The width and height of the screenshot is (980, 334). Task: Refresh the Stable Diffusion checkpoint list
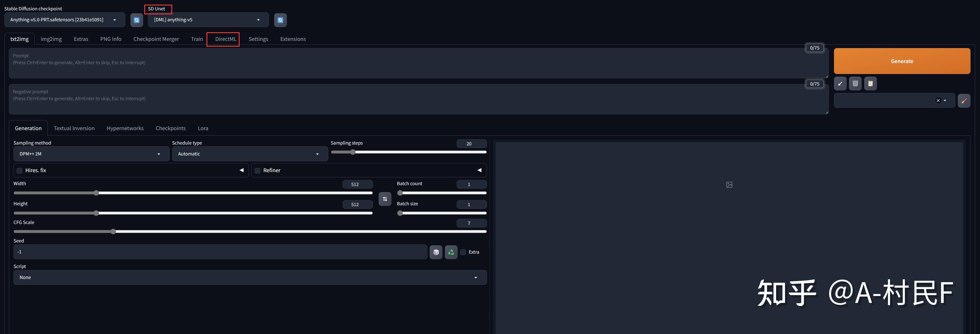pos(137,20)
